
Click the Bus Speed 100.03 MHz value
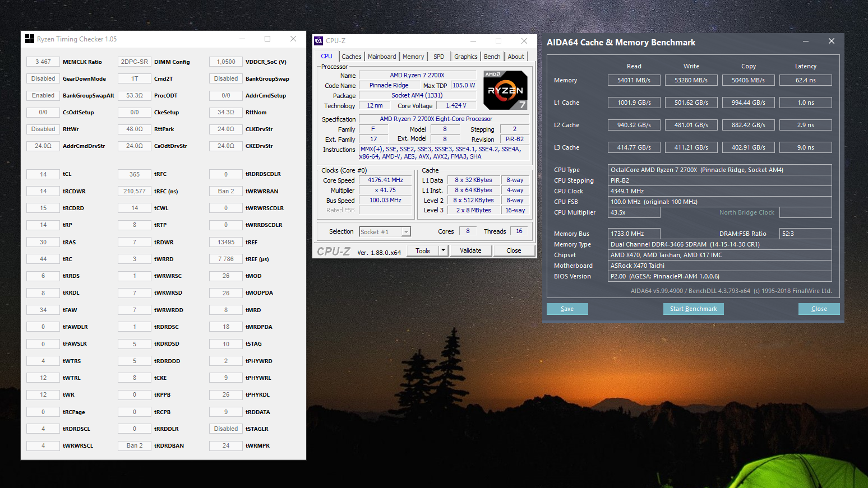click(x=385, y=200)
